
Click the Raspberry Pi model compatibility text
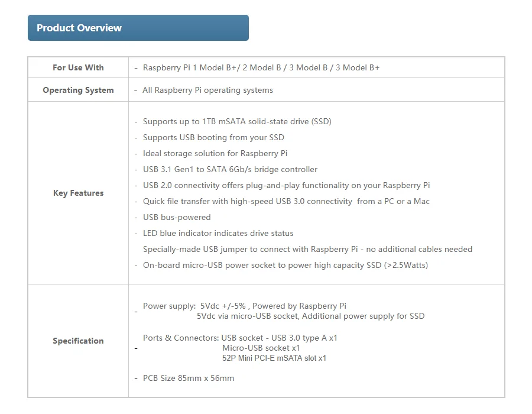[x=261, y=67]
